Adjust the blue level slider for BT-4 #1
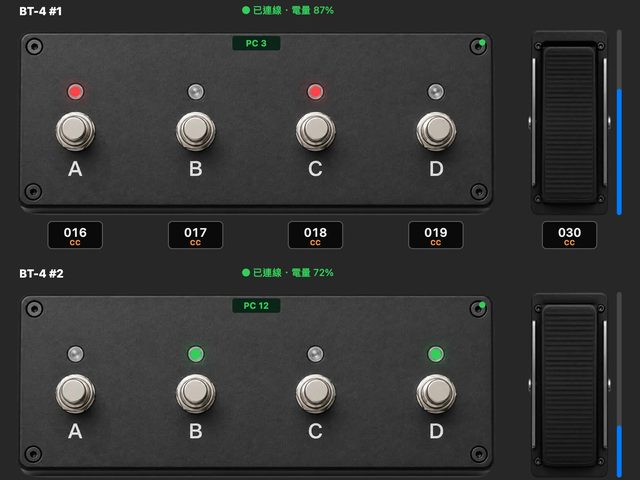Viewport: 640px width, 480px height. [619, 122]
